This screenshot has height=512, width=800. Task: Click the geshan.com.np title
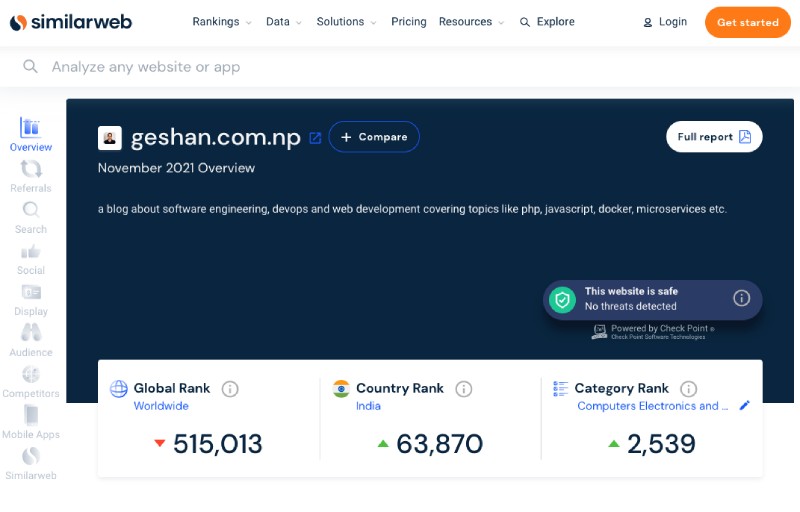[215, 138]
